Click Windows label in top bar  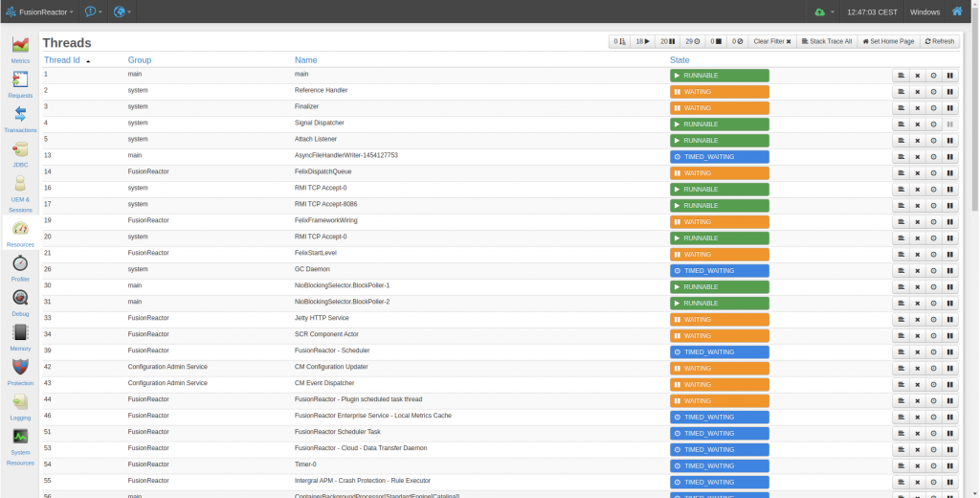[924, 11]
